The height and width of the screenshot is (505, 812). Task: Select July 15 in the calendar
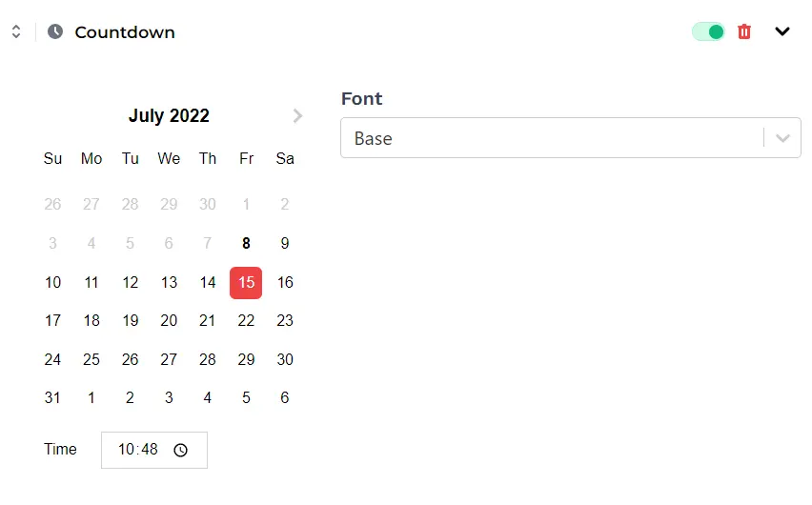(246, 282)
